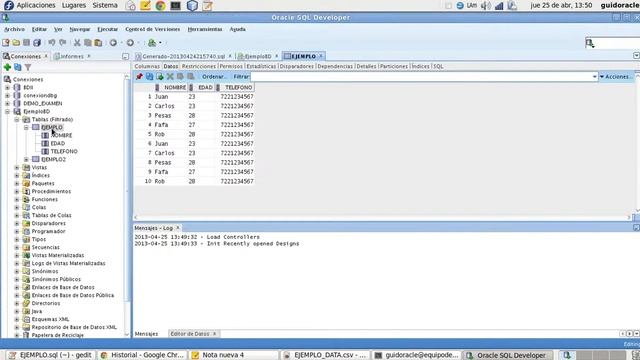Select the NOMBRE column tree item
The width and height of the screenshot is (640, 360).
pos(61,136)
